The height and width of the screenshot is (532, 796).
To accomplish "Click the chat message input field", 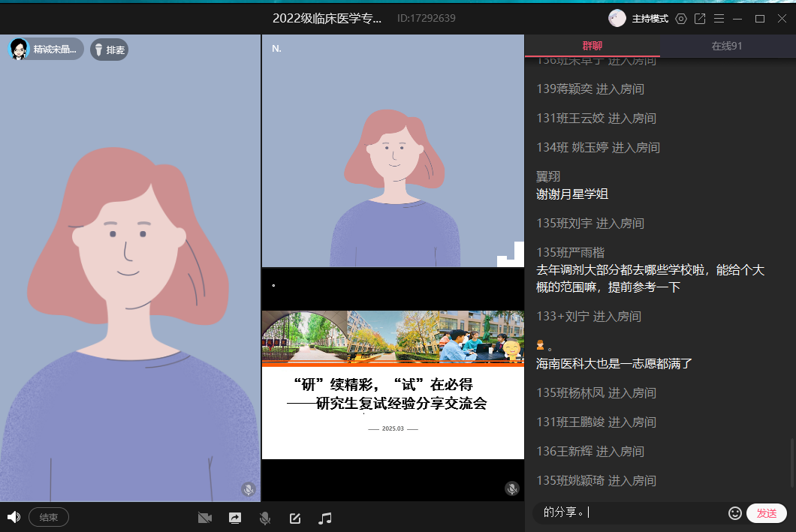I will click(631, 513).
